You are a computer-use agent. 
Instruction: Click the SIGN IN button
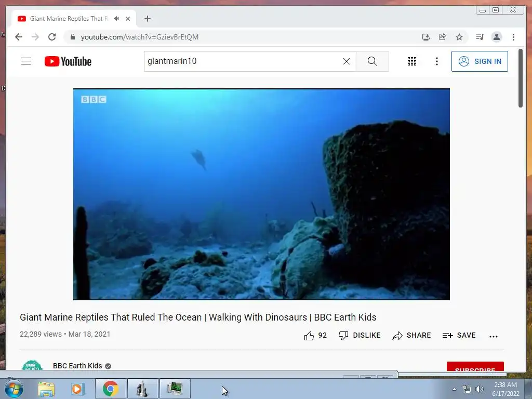480,61
